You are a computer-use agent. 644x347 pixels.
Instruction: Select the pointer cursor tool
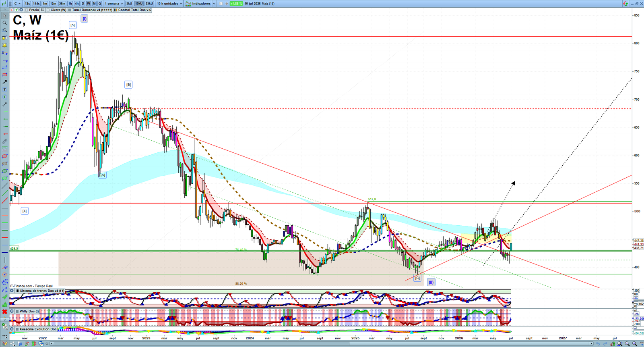click(4, 15)
